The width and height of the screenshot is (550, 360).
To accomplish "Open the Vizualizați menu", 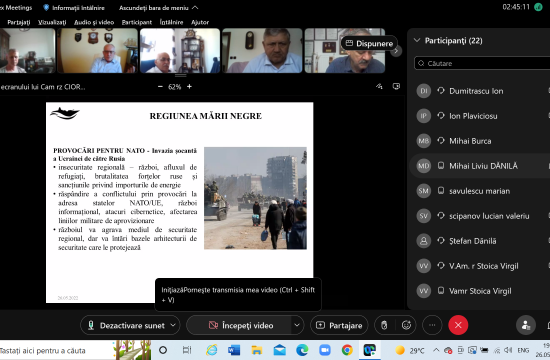I will point(52,22).
